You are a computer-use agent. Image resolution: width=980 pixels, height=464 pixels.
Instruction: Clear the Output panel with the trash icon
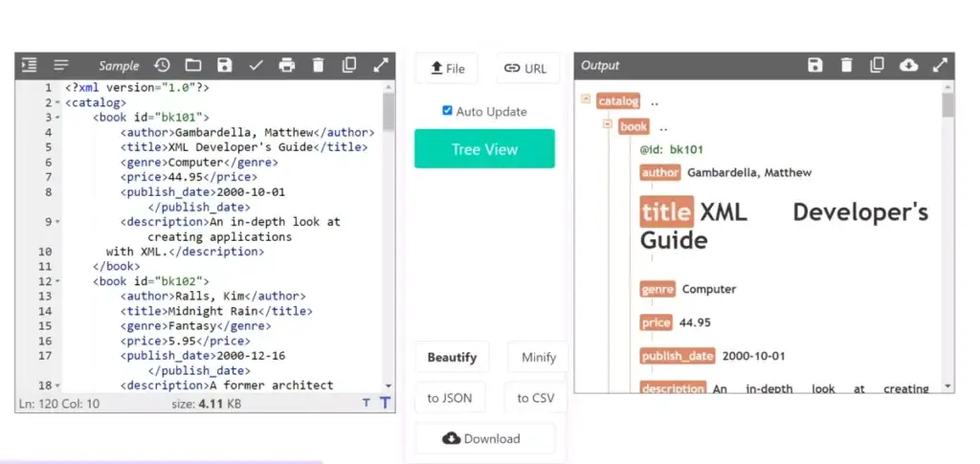(846, 65)
